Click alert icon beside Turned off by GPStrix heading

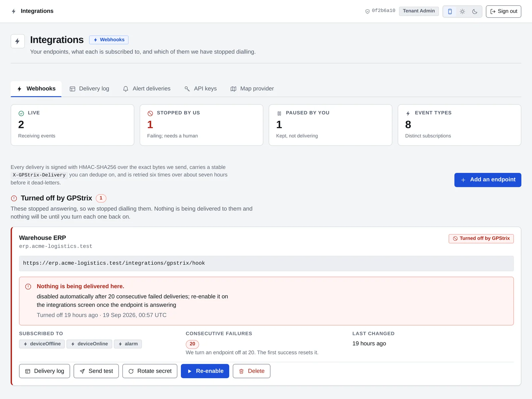[14, 199]
